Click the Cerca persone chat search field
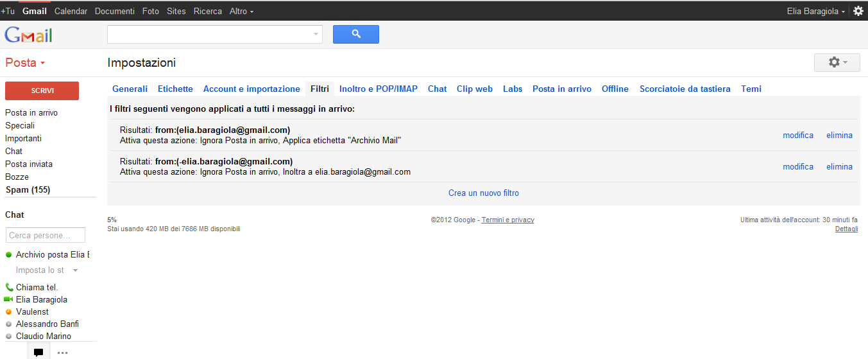The width and height of the screenshot is (868, 359). click(46, 235)
